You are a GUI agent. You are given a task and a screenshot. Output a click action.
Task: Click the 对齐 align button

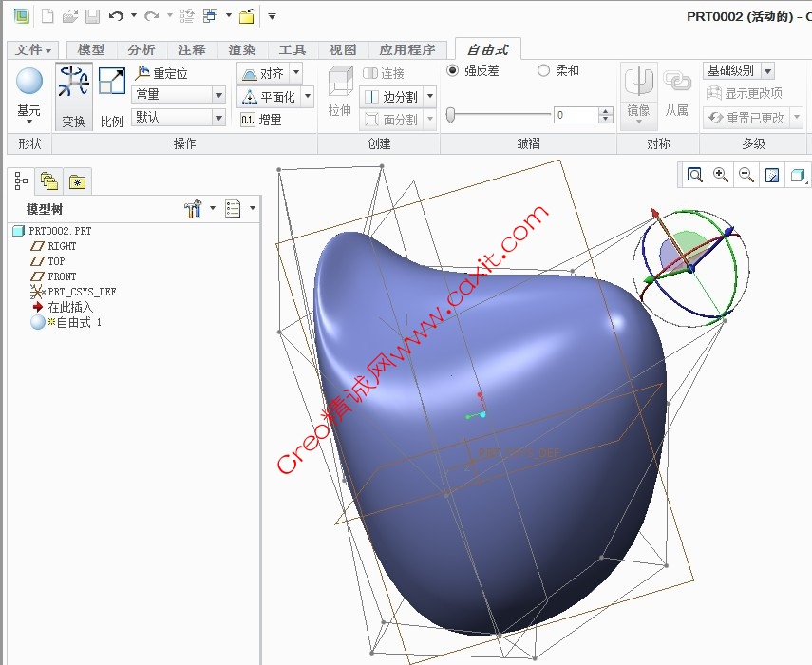click(263, 73)
